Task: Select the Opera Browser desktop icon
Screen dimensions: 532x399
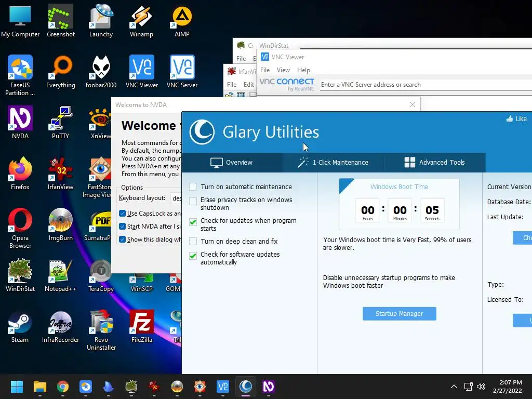Action: coord(20,229)
